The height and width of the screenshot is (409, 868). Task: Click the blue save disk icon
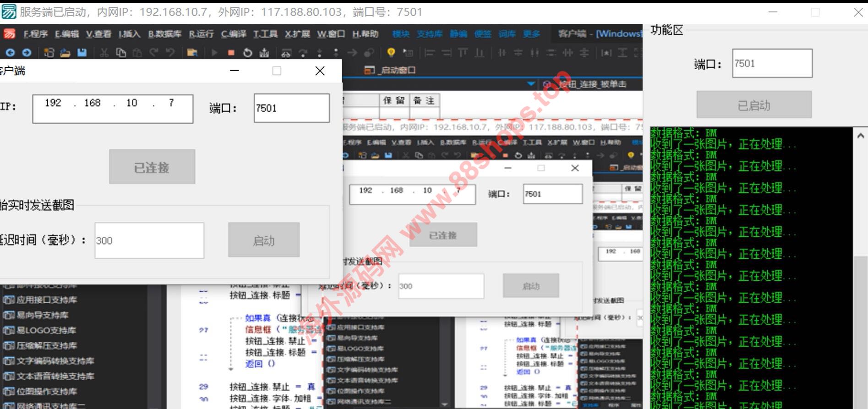(x=82, y=53)
